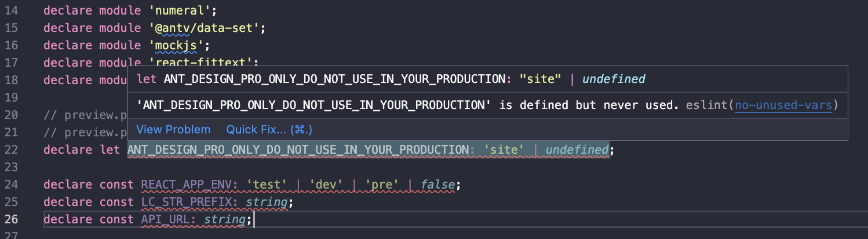Click the 'dev' string literal
This screenshot has height=239, width=868.
326,185
